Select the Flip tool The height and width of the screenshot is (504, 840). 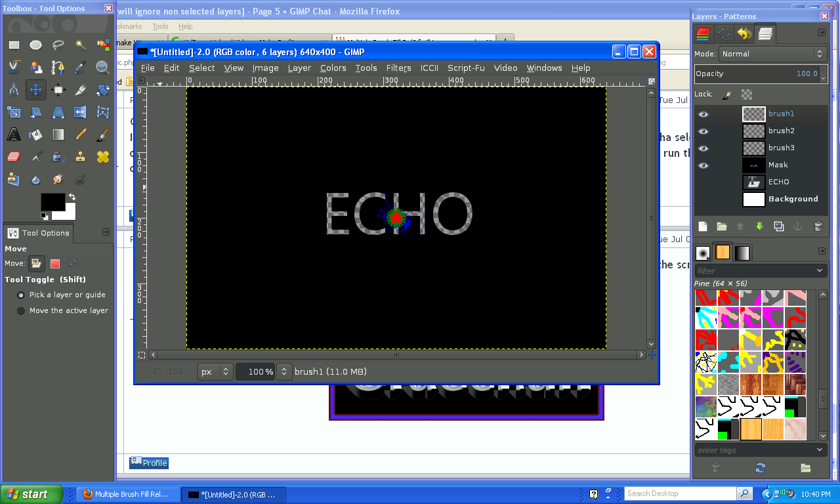[x=81, y=112]
